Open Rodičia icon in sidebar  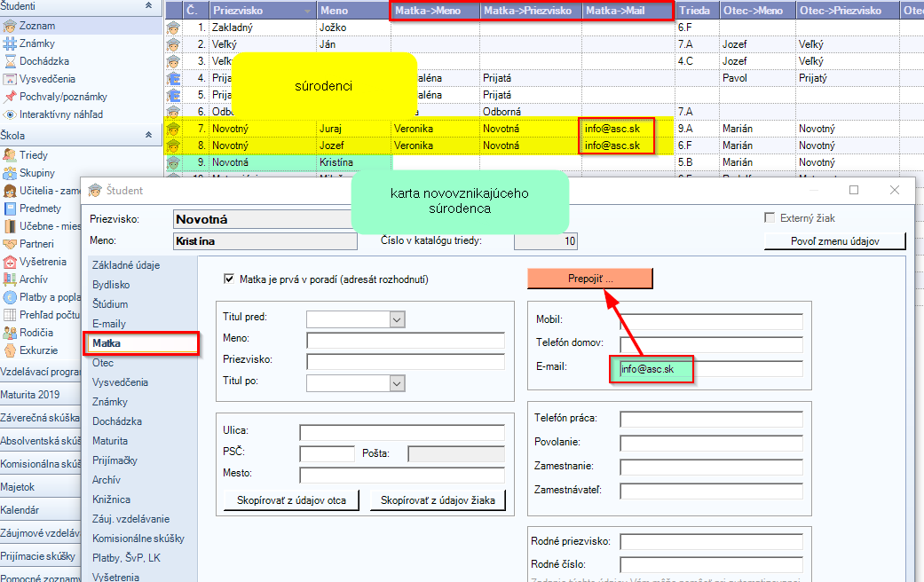10,332
